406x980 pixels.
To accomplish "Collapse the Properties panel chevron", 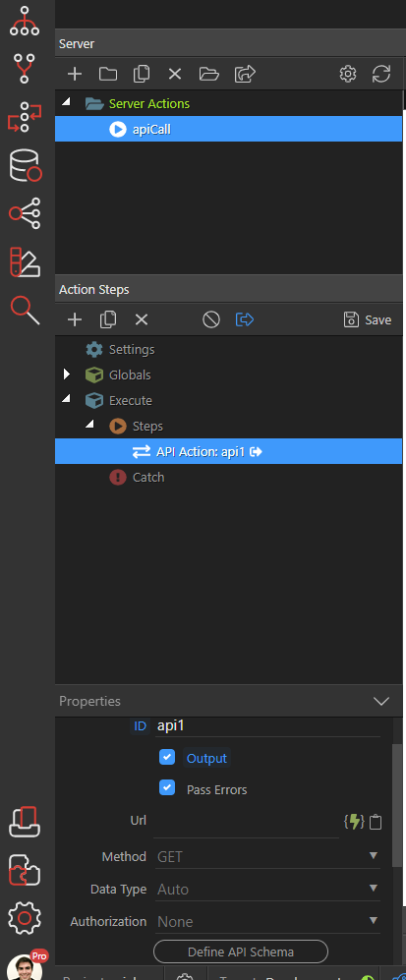I will (381, 701).
